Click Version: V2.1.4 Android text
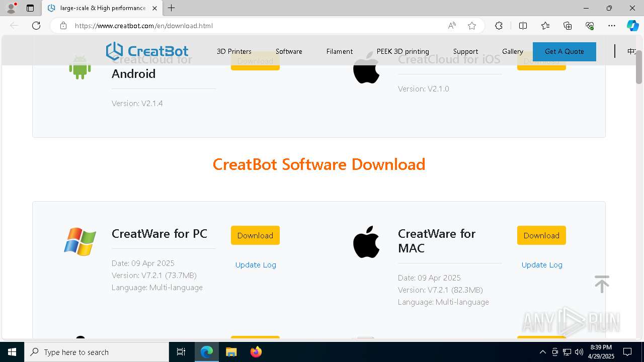This screenshot has height=362, width=644. (x=137, y=104)
